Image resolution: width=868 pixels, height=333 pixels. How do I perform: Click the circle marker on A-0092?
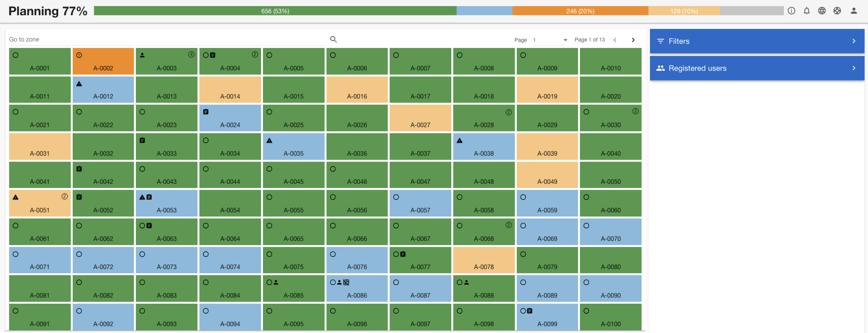click(x=79, y=311)
